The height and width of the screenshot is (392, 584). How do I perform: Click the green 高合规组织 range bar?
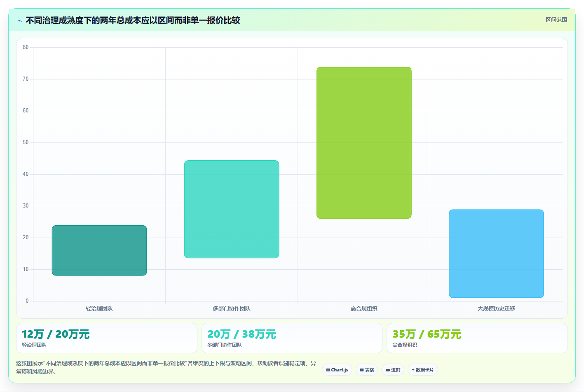coord(364,142)
